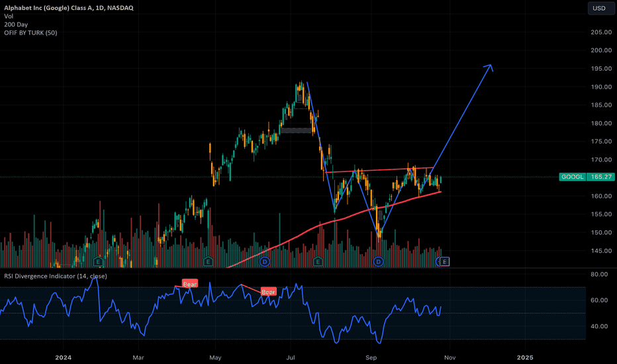Click the 40.00 RSI scale label
The width and height of the screenshot is (617, 364).
point(599,326)
